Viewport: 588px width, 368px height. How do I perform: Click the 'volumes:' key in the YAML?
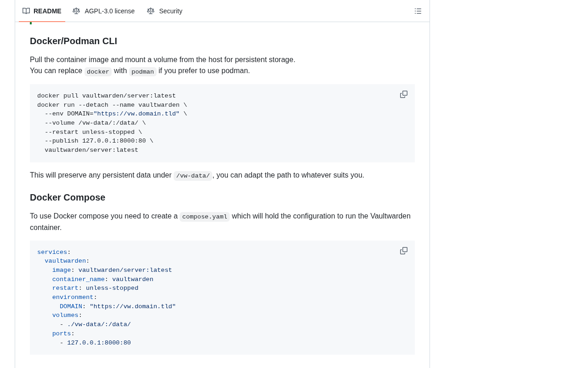tap(67, 316)
